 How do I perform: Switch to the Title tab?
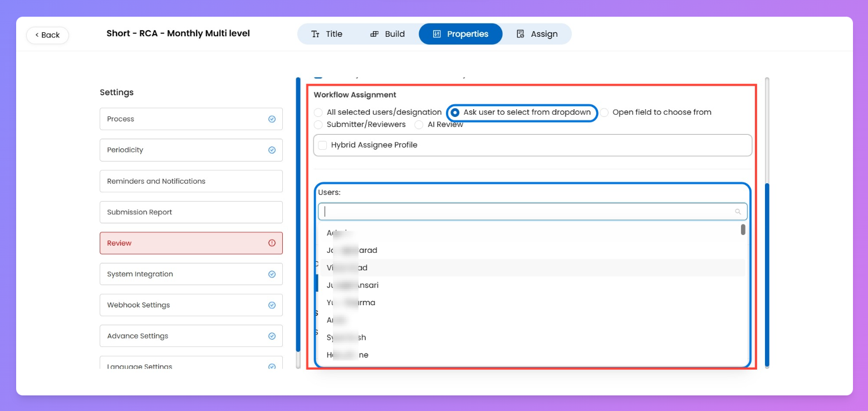tap(327, 34)
